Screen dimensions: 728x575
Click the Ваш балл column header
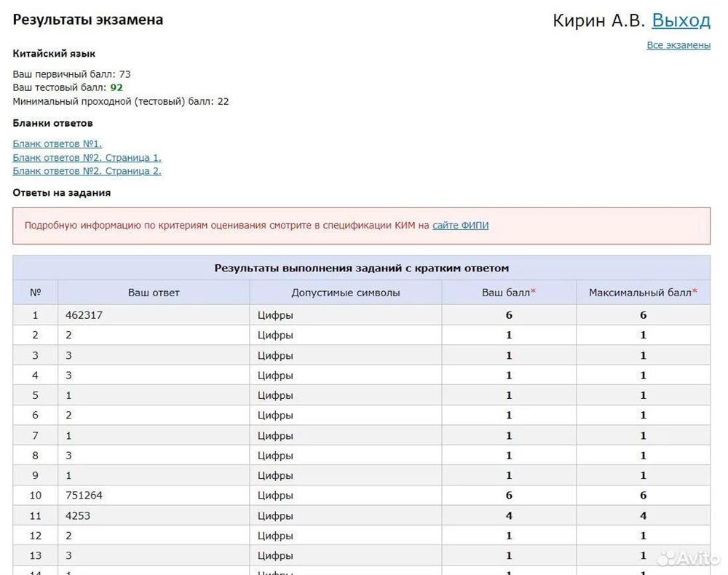pos(509,293)
